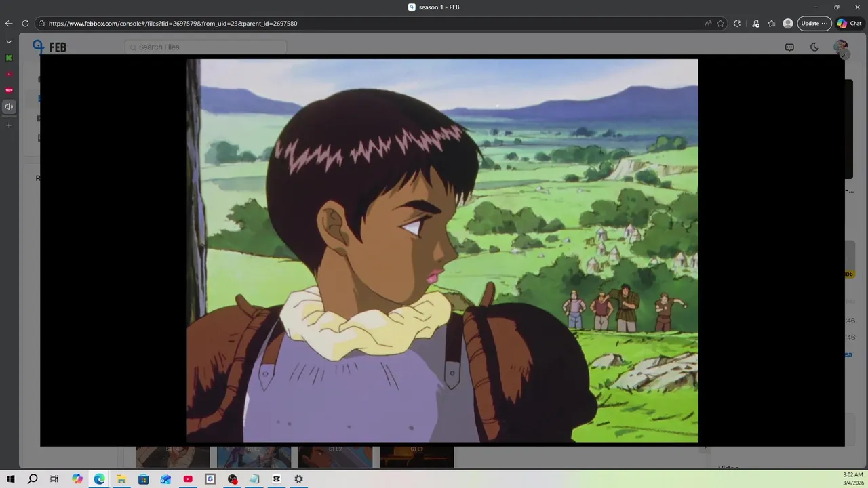868x488 pixels.
Task: Toggle dark mode with the moon icon
Action: pyautogui.click(x=814, y=47)
